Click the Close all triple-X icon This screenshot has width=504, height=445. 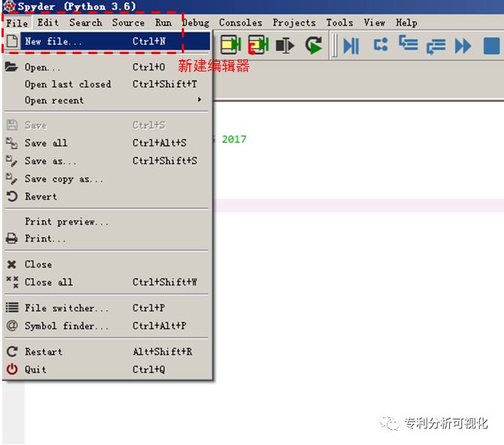click(12, 282)
